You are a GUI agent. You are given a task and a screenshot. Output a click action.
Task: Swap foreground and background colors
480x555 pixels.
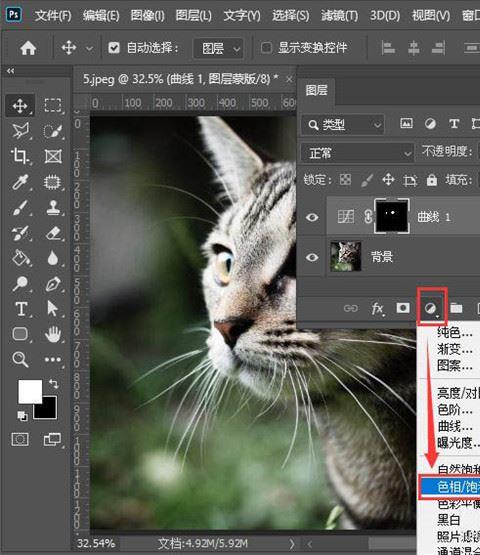point(53,384)
